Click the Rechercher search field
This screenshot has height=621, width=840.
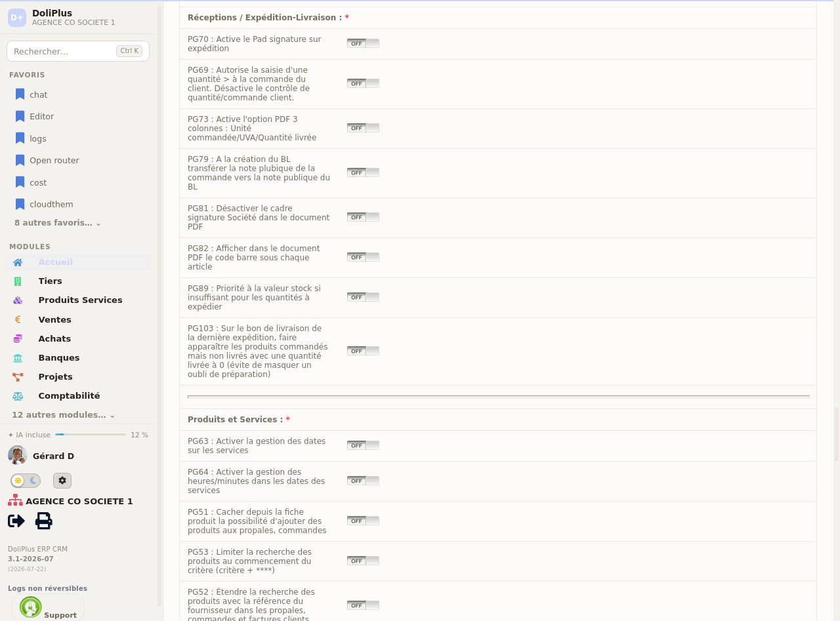[78, 51]
